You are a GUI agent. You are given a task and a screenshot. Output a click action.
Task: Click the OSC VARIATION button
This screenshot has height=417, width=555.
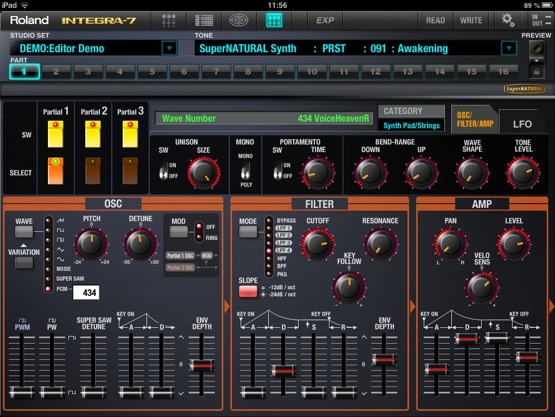point(24,263)
